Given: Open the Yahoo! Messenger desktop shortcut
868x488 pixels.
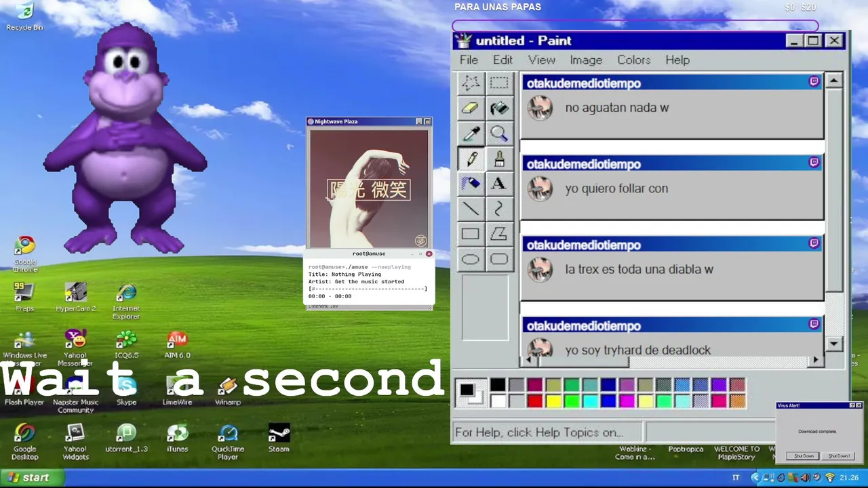Looking at the screenshot, I should coord(75,348).
